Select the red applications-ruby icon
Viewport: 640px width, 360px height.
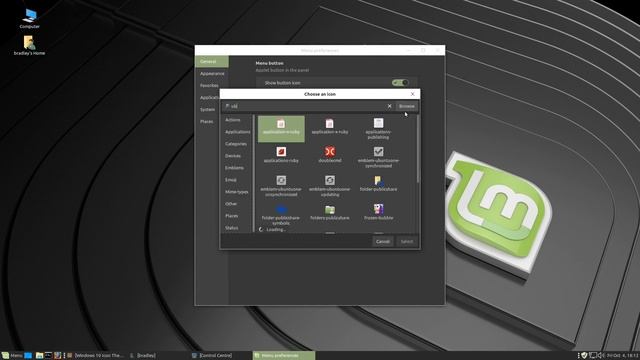click(281, 155)
